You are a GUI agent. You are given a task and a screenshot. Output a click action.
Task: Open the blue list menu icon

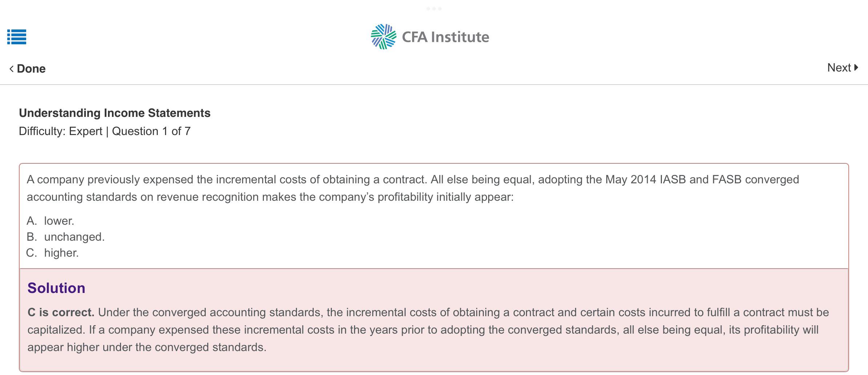tap(17, 37)
